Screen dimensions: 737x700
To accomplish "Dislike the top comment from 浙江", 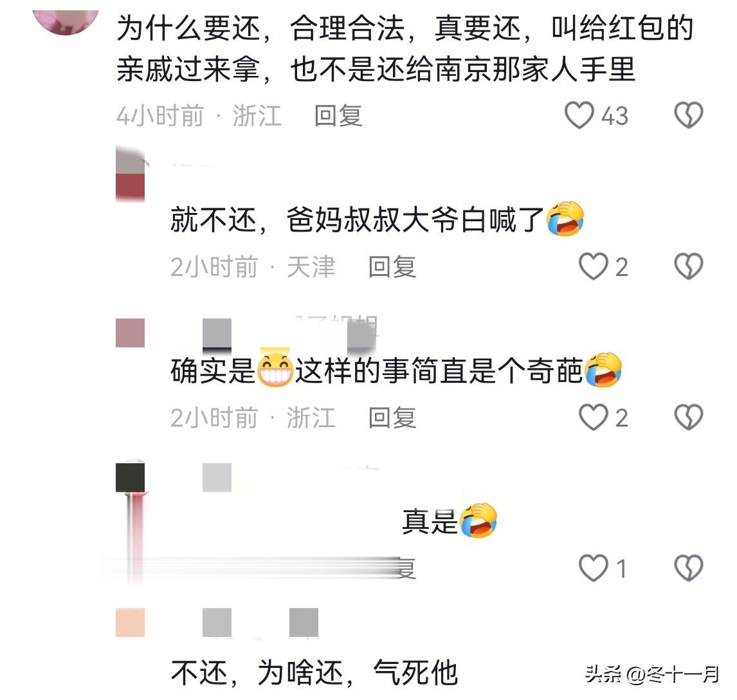I will (x=689, y=115).
